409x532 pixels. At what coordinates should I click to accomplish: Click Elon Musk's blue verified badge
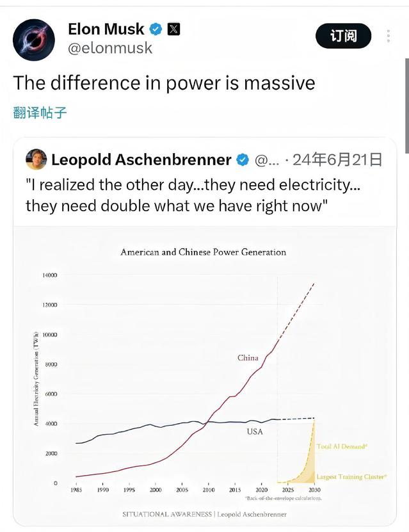click(x=156, y=29)
